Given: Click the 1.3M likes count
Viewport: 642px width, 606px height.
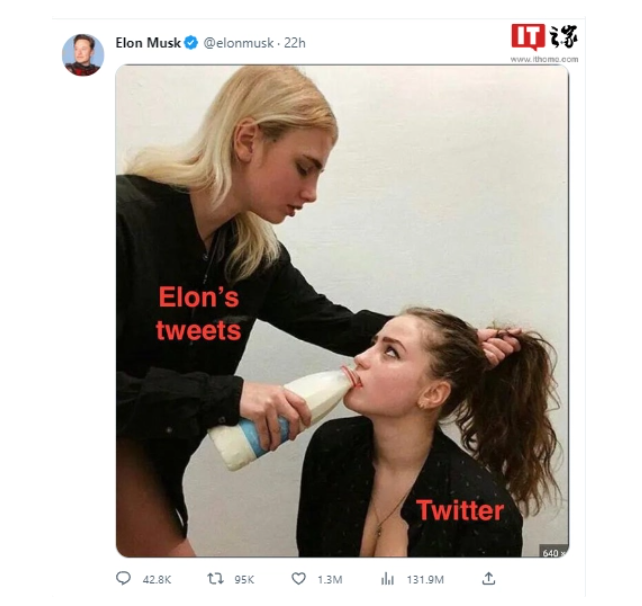Looking at the screenshot, I should (330, 580).
